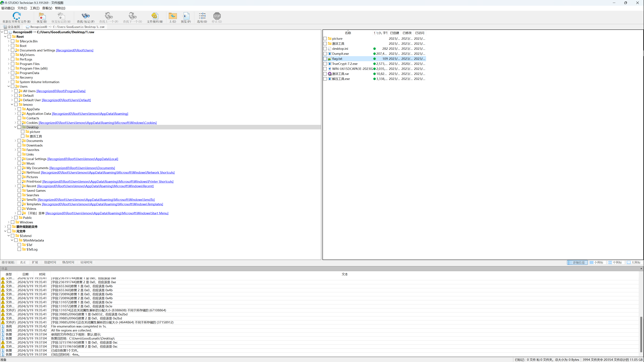Click the Preview (预览) toolbar icon
This screenshot has height=362, width=644.
[x=186, y=16]
